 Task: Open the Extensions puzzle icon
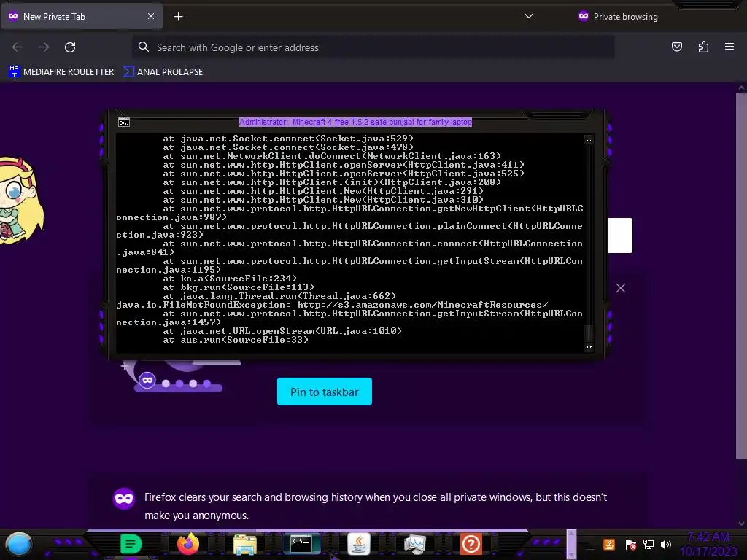pyautogui.click(x=703, y=47)
